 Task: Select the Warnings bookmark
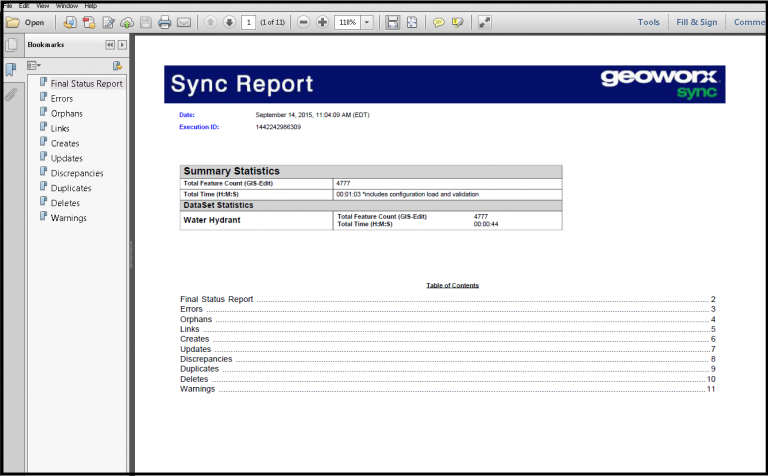click(69, 218)
